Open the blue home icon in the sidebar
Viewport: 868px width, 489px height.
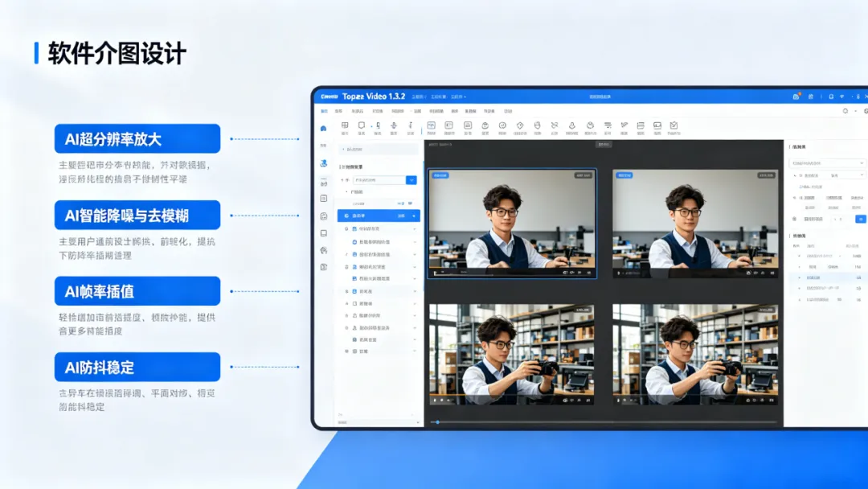click(324, 129)
